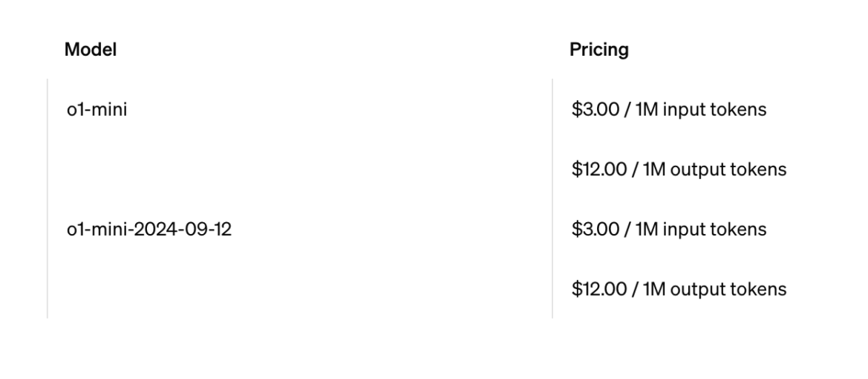This screenshot has height=379, width=868.
Task: Select the o1-mini model name
Action: (x=97, y=110)
